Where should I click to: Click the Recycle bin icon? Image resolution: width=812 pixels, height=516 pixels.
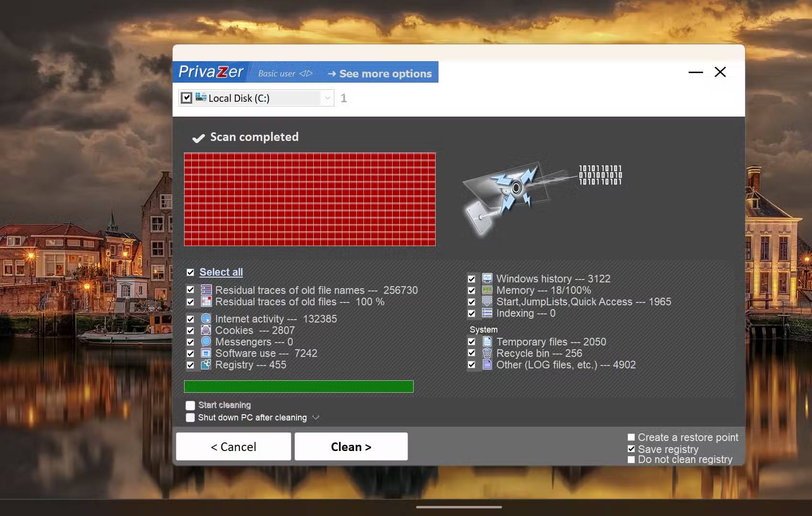coord(487,353)
